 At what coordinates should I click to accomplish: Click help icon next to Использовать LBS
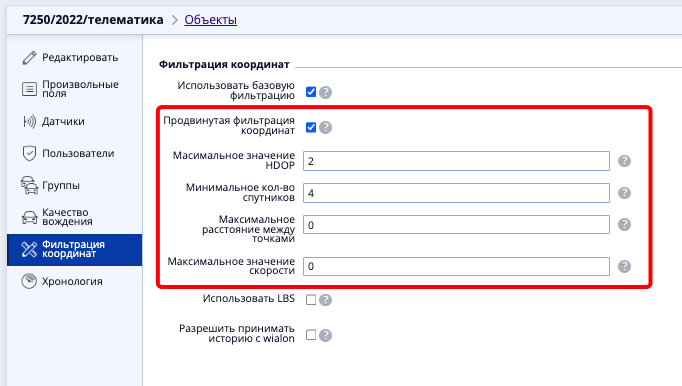tap(325, 300)
